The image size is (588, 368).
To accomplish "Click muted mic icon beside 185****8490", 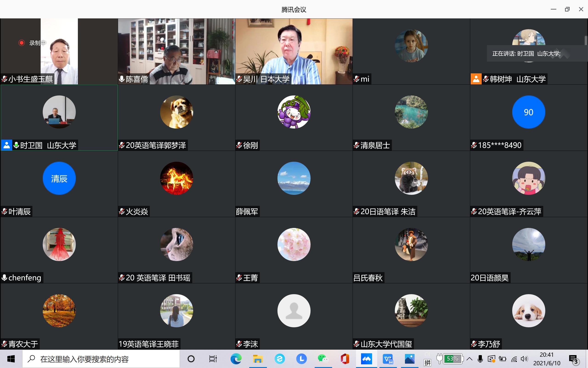I will [474, 145].
